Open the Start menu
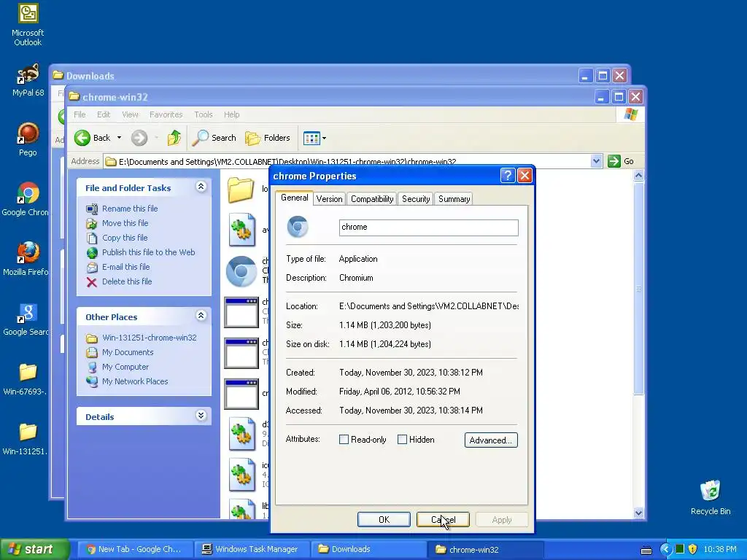The height and width of the screenshot is (560, 747). click(34, 550)
